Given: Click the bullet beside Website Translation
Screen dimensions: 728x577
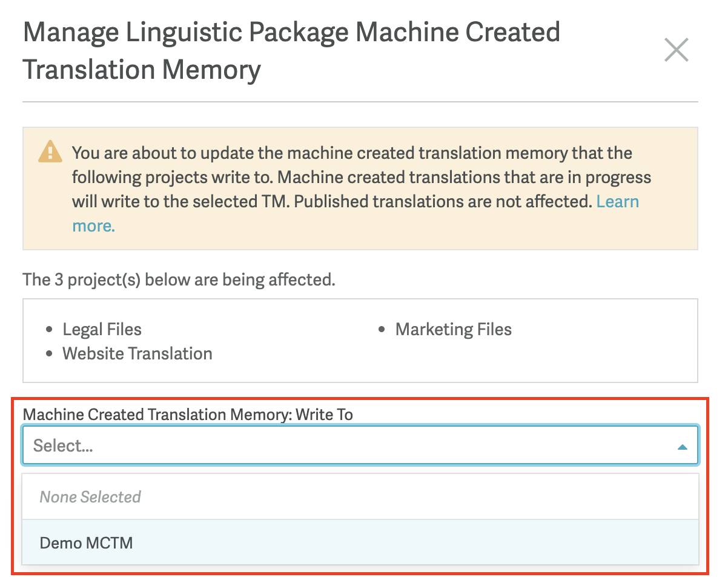Looking at the screenshot, I should [50, 355].
